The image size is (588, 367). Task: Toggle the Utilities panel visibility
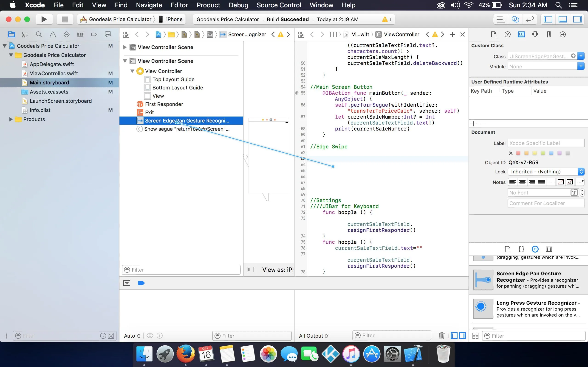point(577,19)
